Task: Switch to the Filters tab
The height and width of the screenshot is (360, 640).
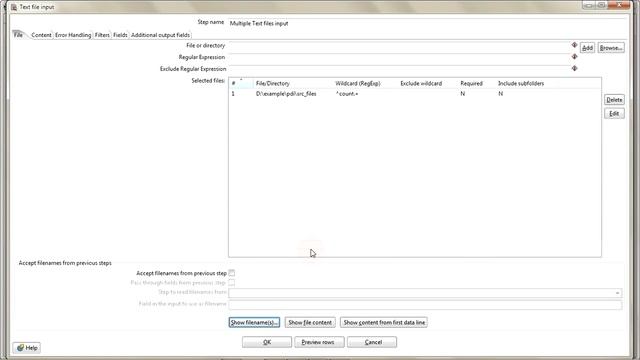Action: (102, 35)
